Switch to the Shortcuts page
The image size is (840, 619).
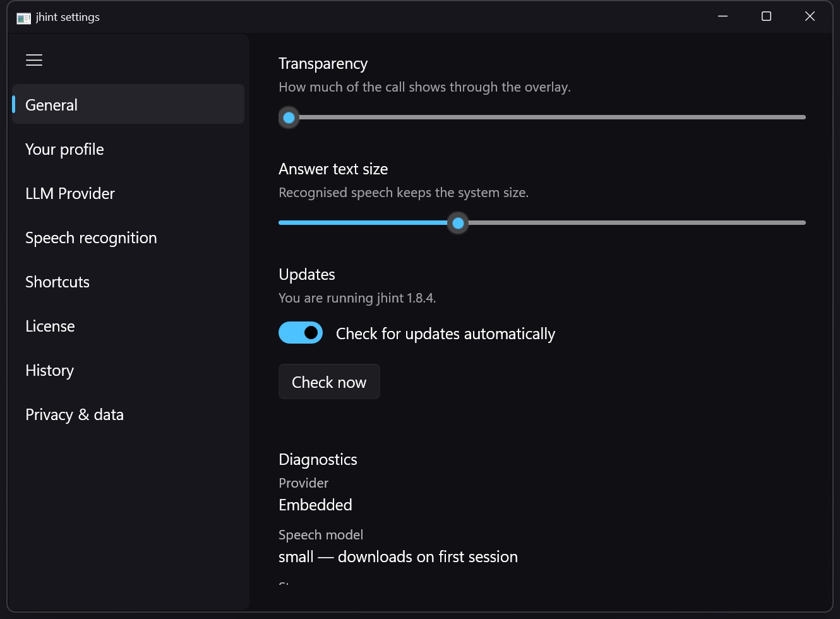(x=128, y=282)
